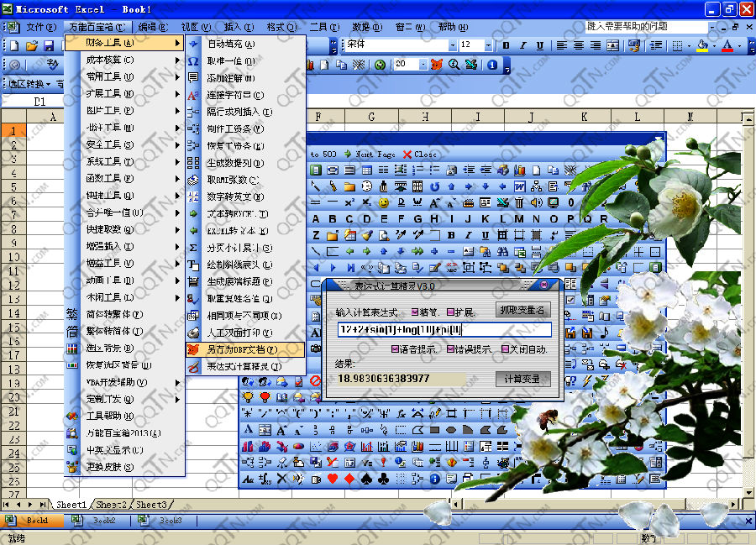Toggle the 语音提示 checkbox
Screen dimensions: 756x545
point(396,349)
